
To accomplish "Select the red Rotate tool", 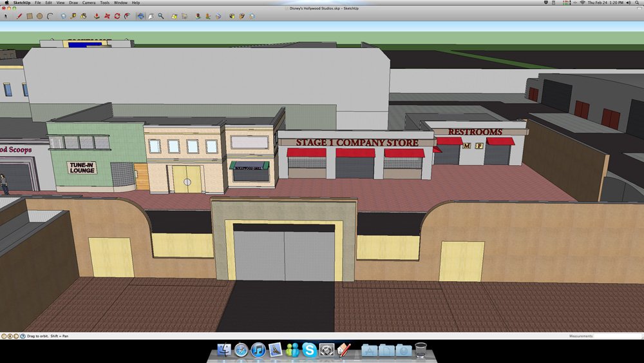I will coord(117,16).
